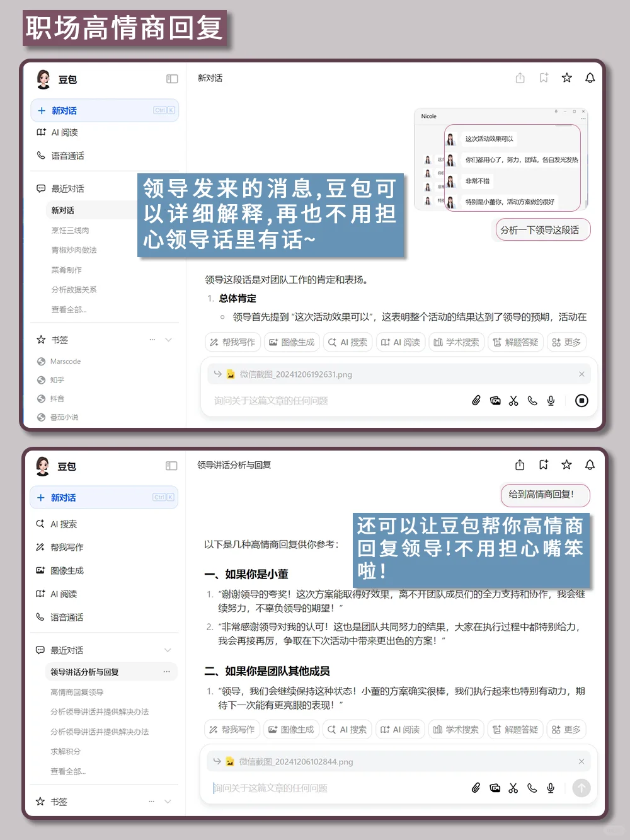Start a new chat with 新对话
The width and height of the screenshot is (630, 840).
pos(63,110)
